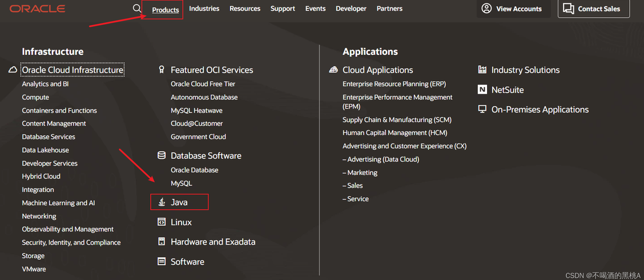The image size is (644, 280).
Task: Go to Government Cloud
Action: pyautogui.click(x=198, y=137)
